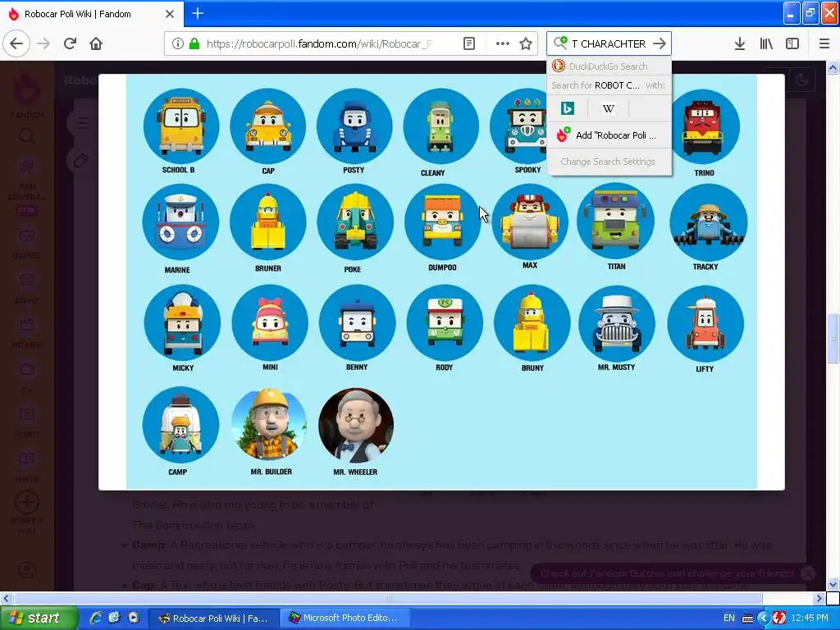Click the Lifty forklift character image

pyautogui.click(x=705, y=323)
